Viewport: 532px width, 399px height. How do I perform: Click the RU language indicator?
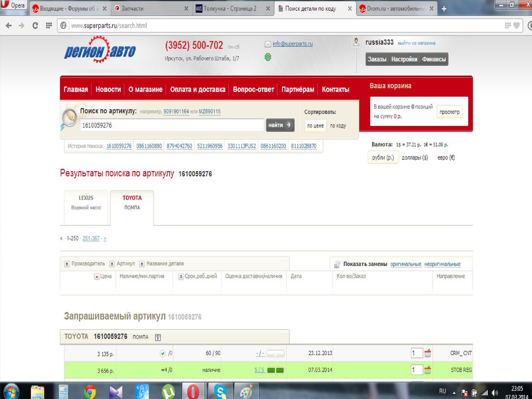(443, 391)
